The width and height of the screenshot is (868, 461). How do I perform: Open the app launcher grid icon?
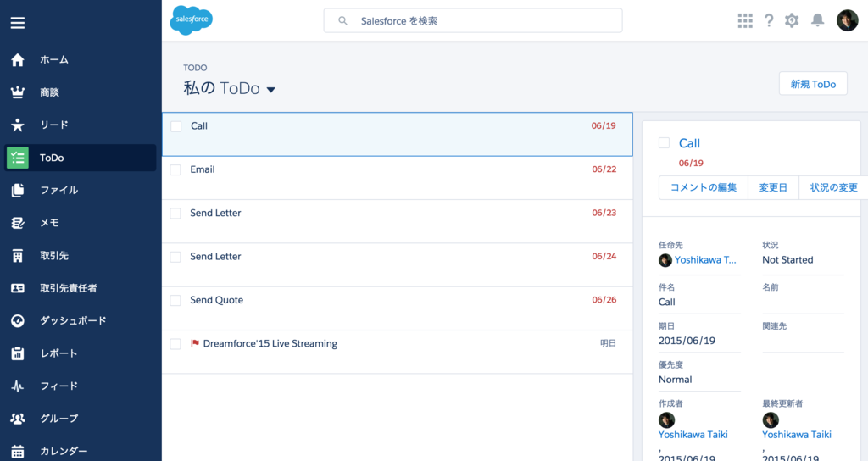pos(745,21)
